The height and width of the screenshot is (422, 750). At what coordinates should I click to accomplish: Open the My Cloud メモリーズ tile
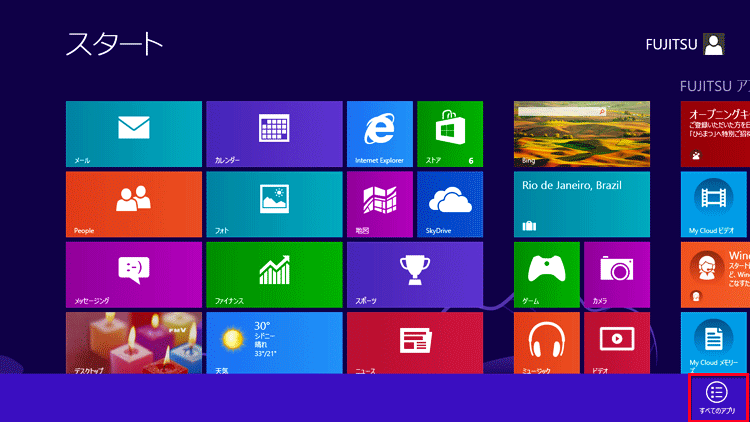715,343
